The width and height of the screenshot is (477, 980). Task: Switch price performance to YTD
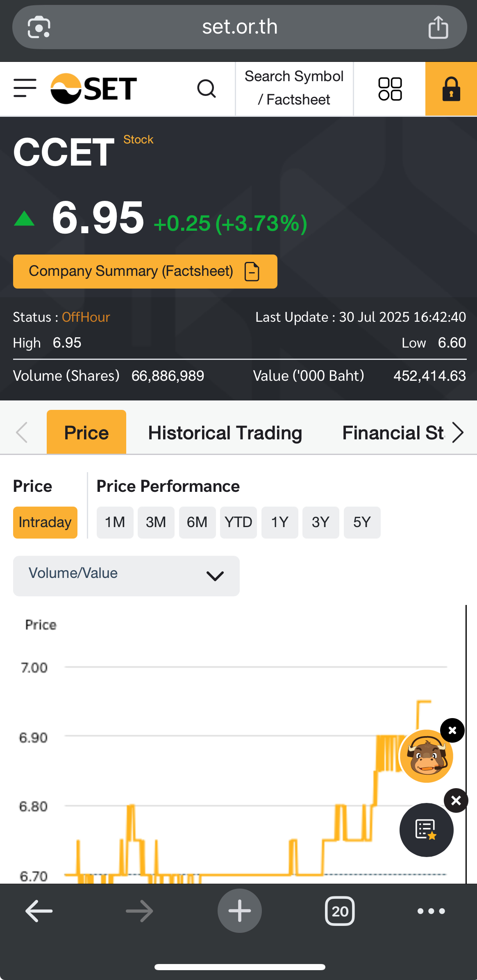coord(238,522)
